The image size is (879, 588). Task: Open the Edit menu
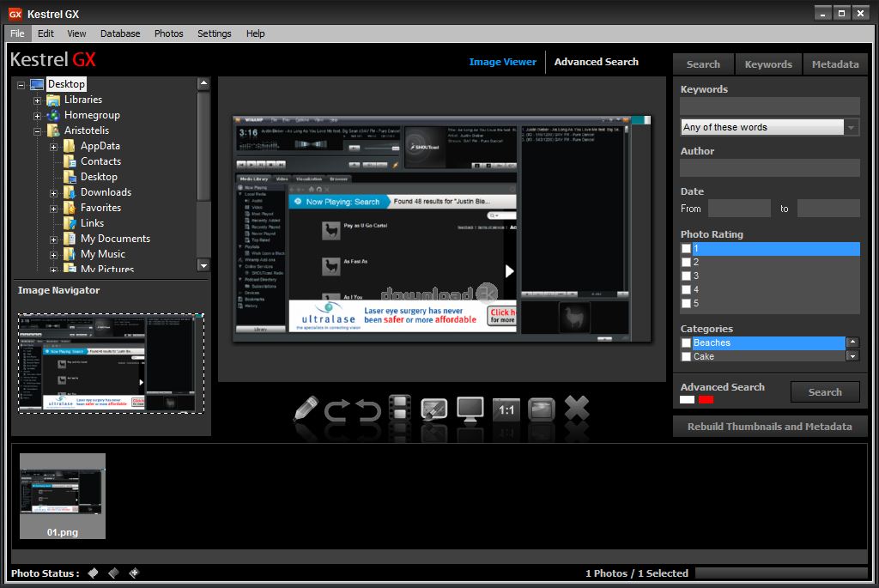[x=45, y=33]
